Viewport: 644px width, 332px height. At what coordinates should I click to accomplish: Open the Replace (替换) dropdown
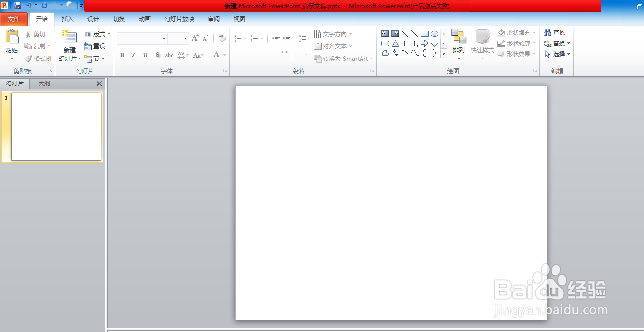(x=557, y=43)
